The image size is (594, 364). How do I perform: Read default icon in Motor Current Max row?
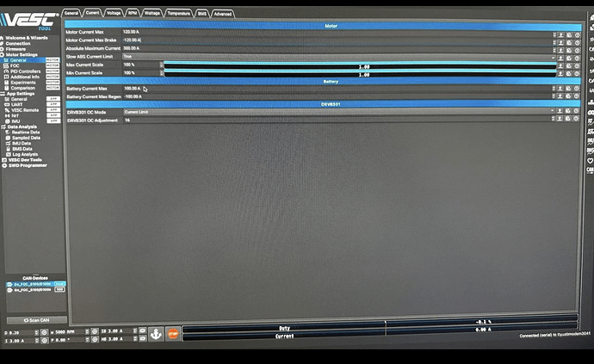point(569,34)
